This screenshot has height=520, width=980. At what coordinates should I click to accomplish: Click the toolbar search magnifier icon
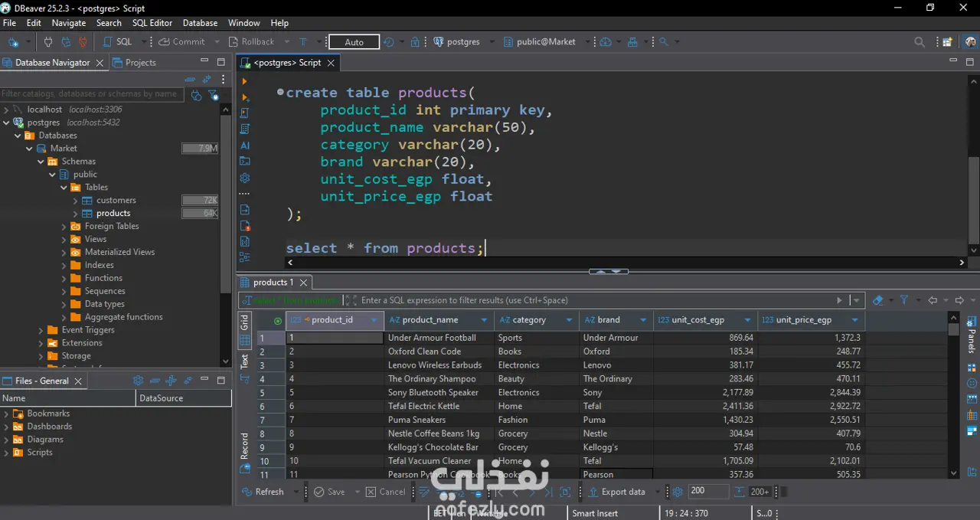(664, 42)
